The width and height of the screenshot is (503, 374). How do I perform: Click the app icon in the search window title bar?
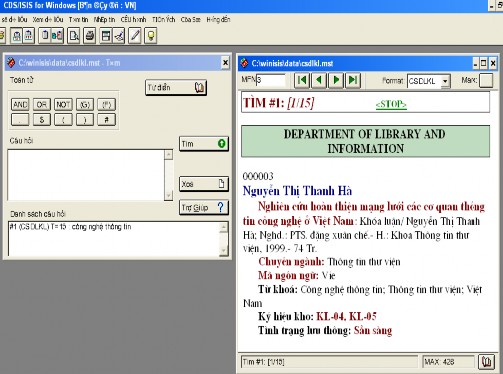click(11, 63)
